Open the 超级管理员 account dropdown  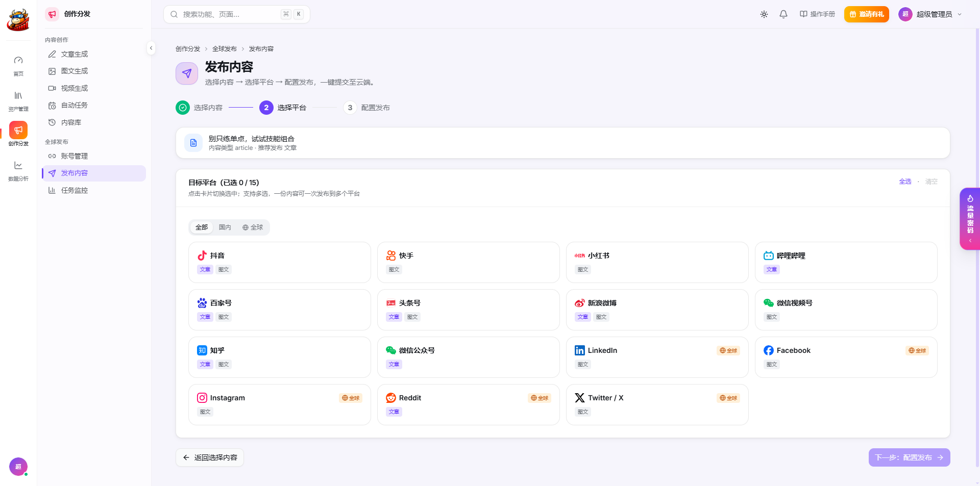(930, 14)
